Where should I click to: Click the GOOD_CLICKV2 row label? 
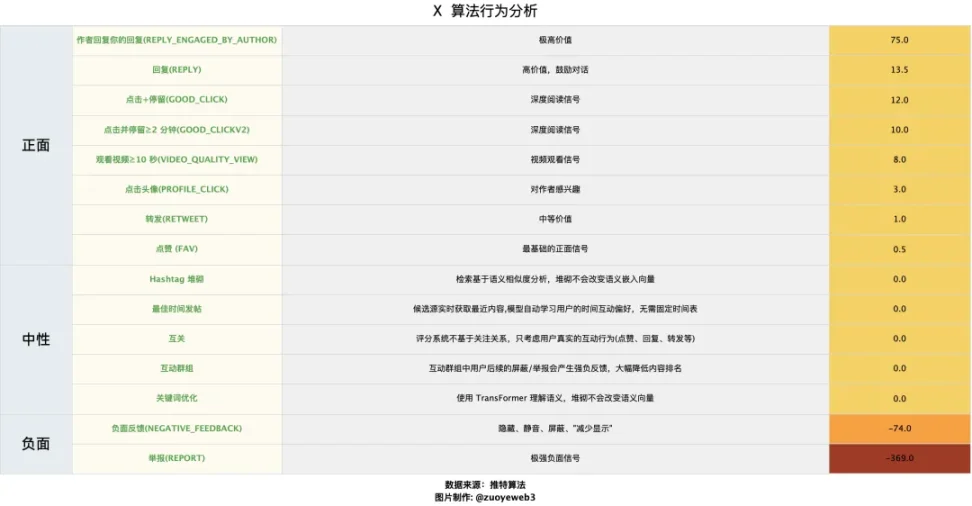click(177, 130)
